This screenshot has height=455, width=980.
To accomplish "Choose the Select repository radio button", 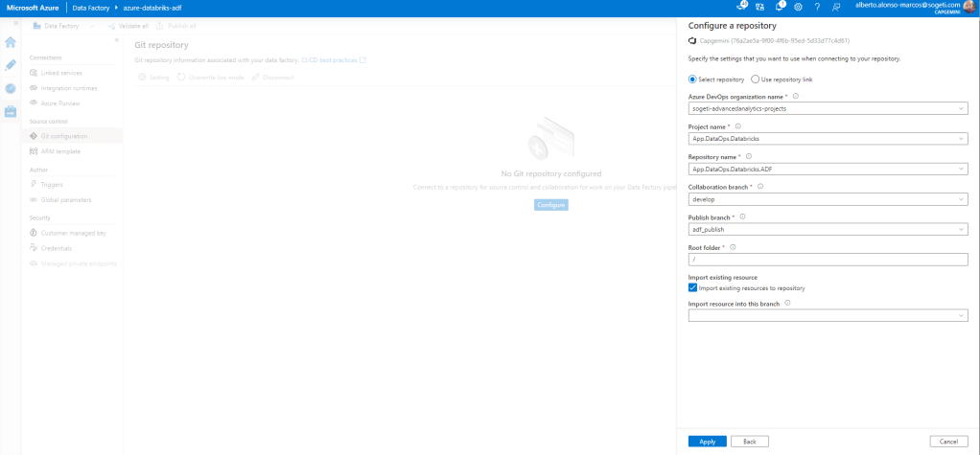I will pyautogui.click(x=693, y=80).
